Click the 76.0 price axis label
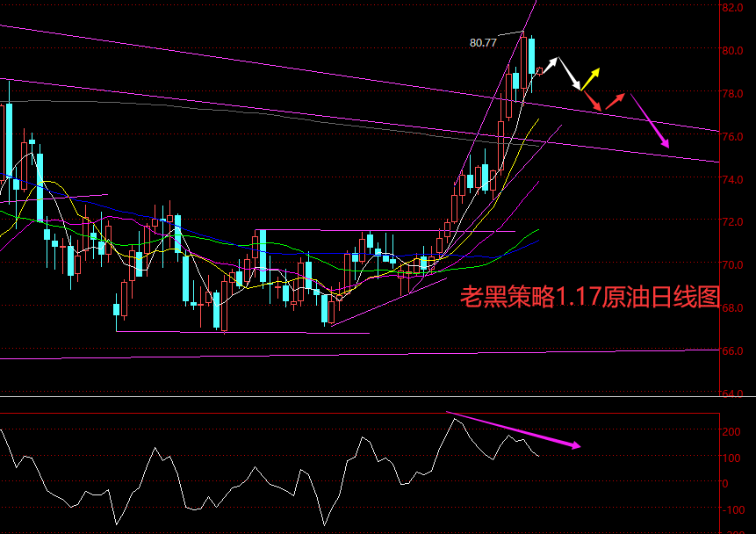 pyautogui.click(x=732, y=136)
